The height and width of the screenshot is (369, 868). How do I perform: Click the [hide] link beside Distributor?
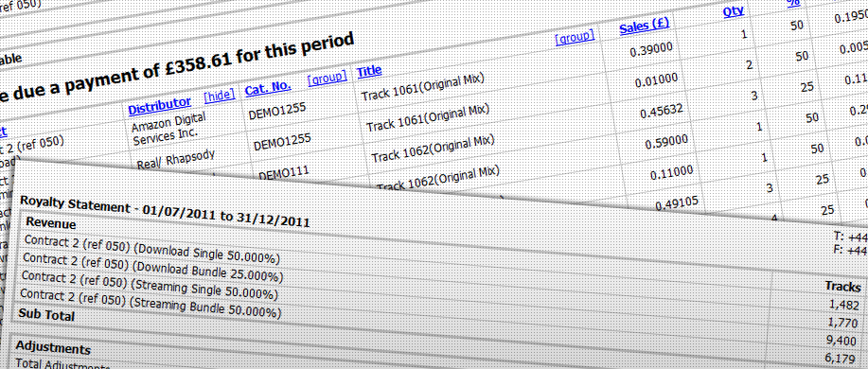coord(220,96)
